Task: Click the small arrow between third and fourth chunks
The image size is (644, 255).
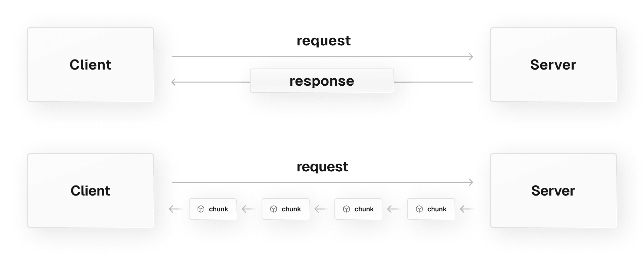Action: [394, 209]
